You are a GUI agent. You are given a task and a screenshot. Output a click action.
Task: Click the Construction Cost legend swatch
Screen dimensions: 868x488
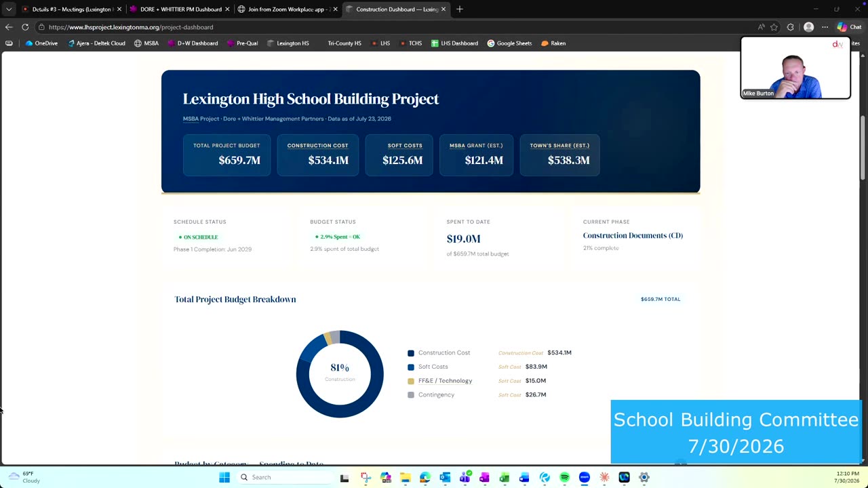[x=411, y=353]
